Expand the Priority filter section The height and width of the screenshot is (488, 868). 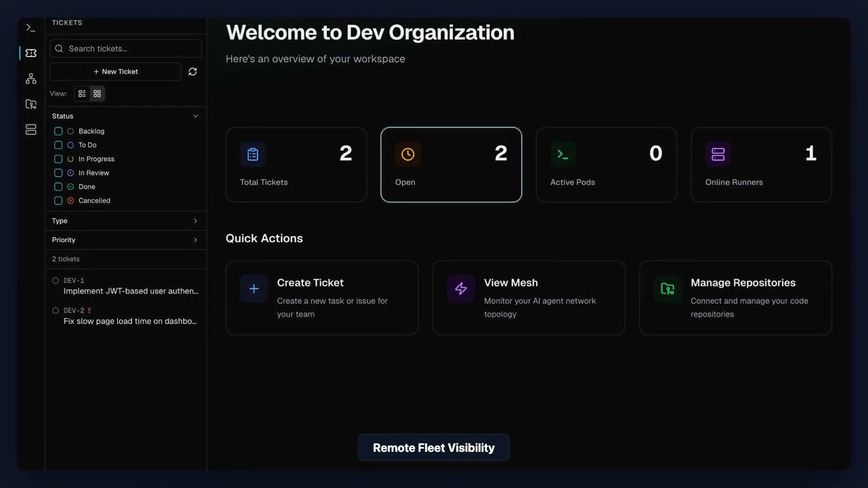coord(125,240)
